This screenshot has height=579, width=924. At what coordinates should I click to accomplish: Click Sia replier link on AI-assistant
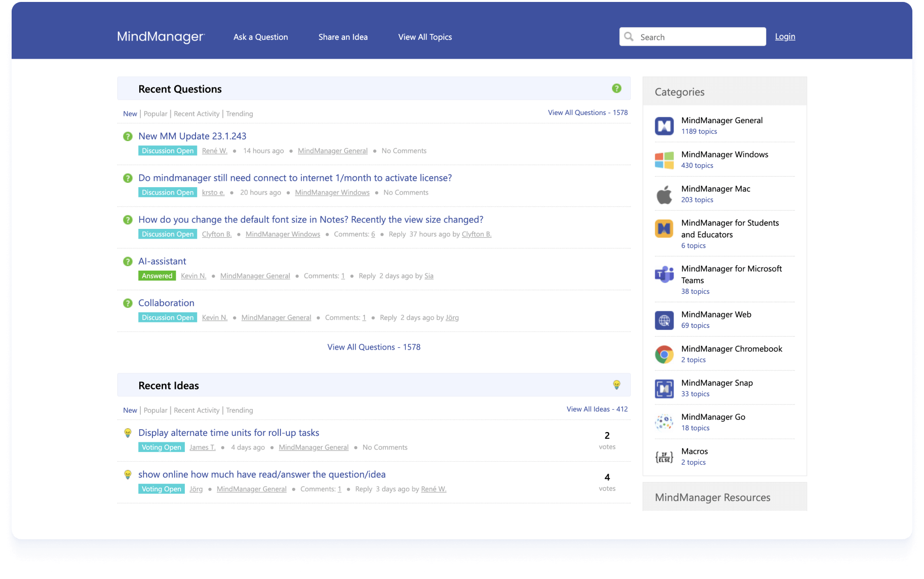point(429,276)
